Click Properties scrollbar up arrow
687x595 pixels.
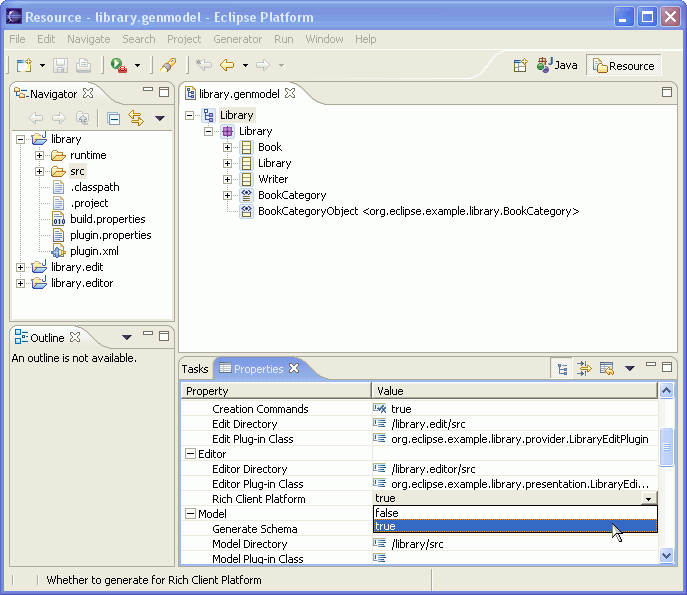pyautogui.click(x=666, y=390)
